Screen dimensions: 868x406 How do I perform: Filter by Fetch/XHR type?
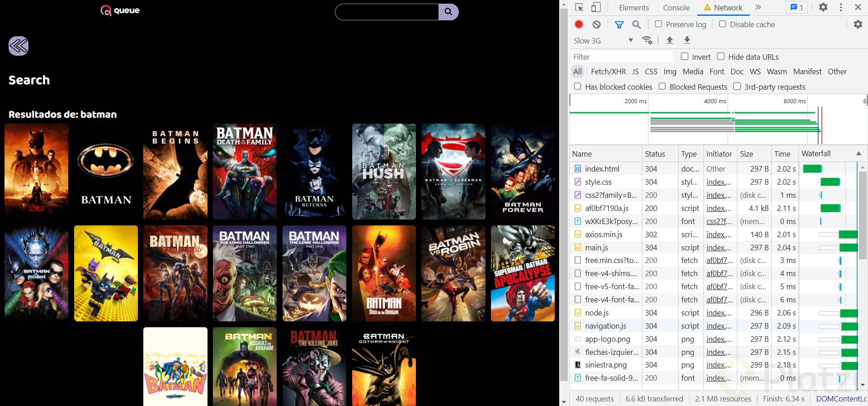[609, 72]
